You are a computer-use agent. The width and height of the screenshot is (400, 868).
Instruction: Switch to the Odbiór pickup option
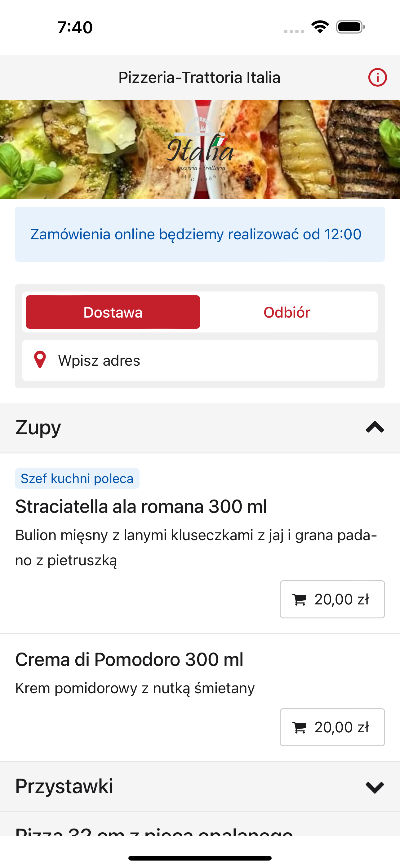287,312
